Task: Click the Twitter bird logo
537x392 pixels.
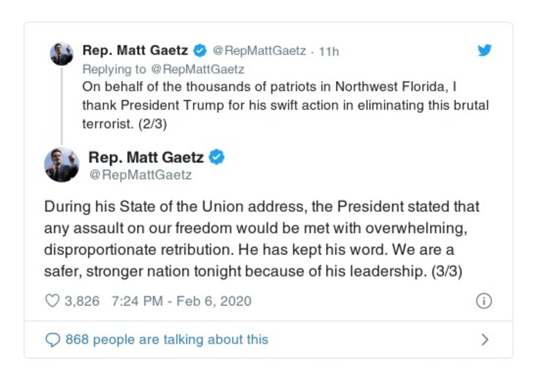Action: [485, 50]
